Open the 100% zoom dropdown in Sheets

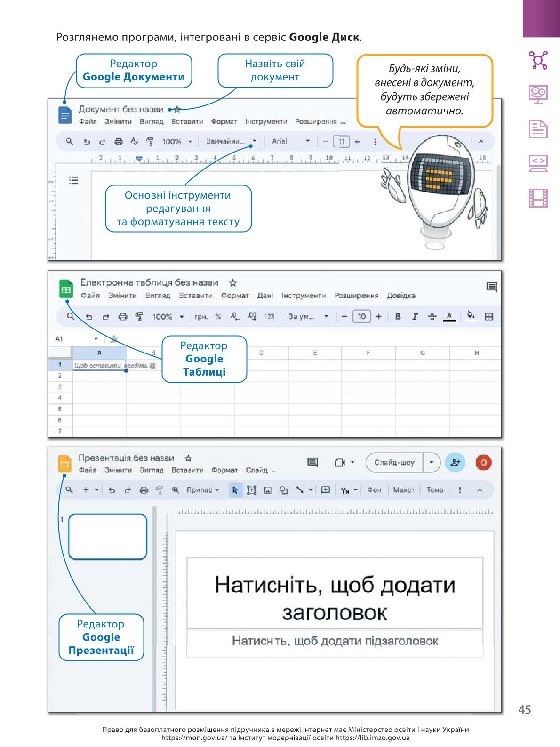(x=168, y=317)
